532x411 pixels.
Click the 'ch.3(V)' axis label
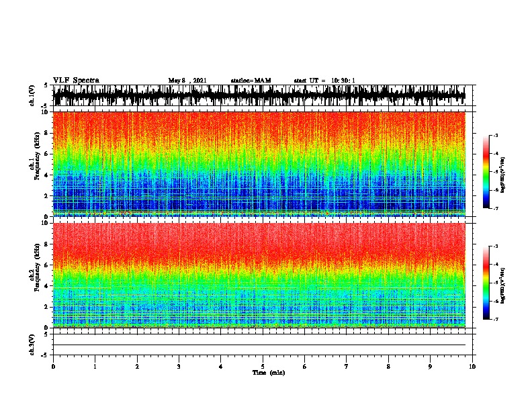[32, 345]
